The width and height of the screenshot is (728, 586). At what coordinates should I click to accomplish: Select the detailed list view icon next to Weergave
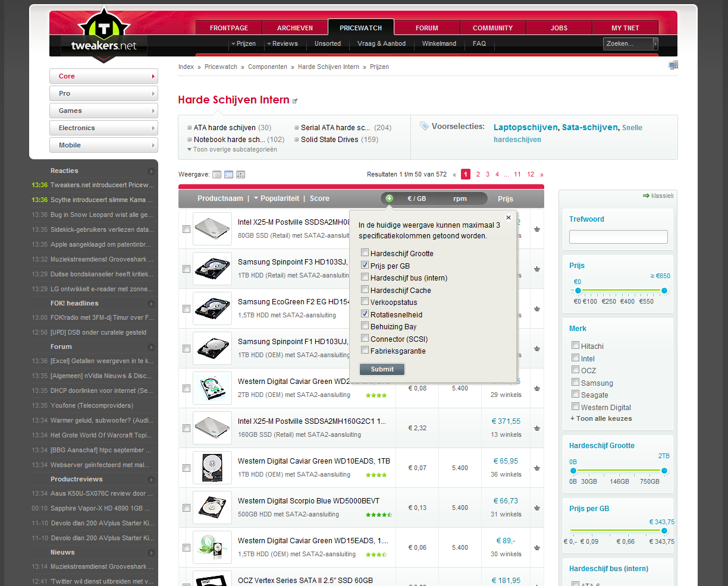(229, 175)
